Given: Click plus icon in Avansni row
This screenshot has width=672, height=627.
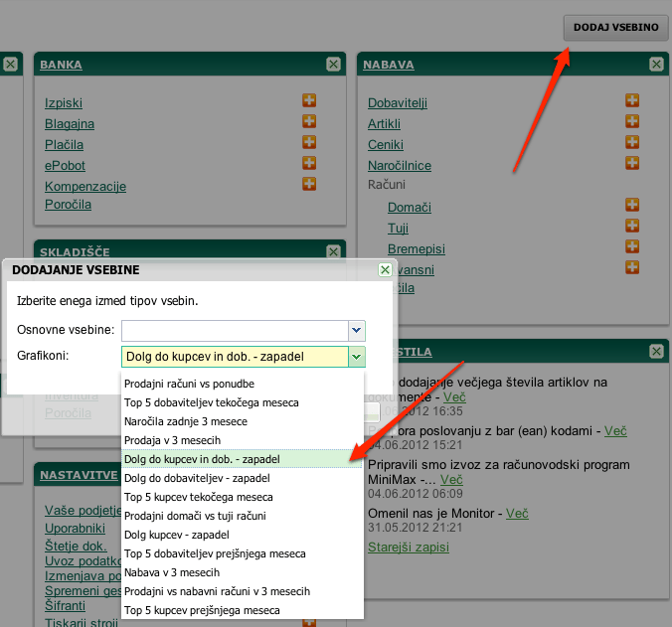Looking at the screenshot, I should click(x=632, y=267).
